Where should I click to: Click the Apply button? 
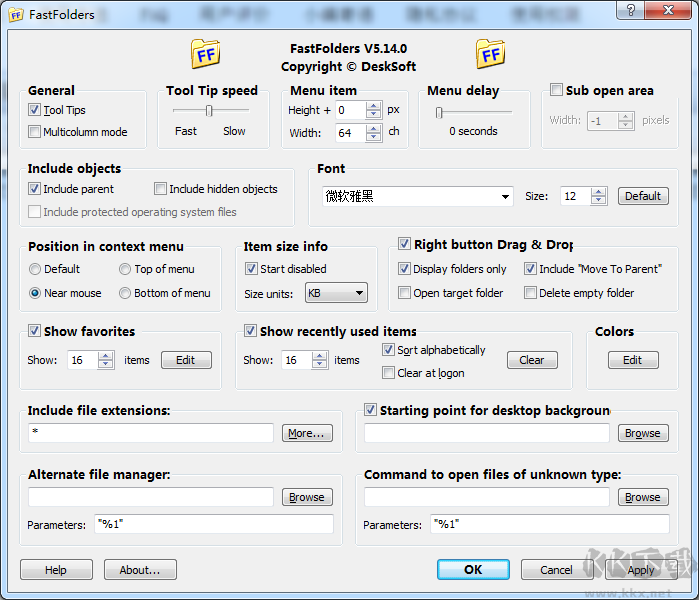tap(641, 570)
